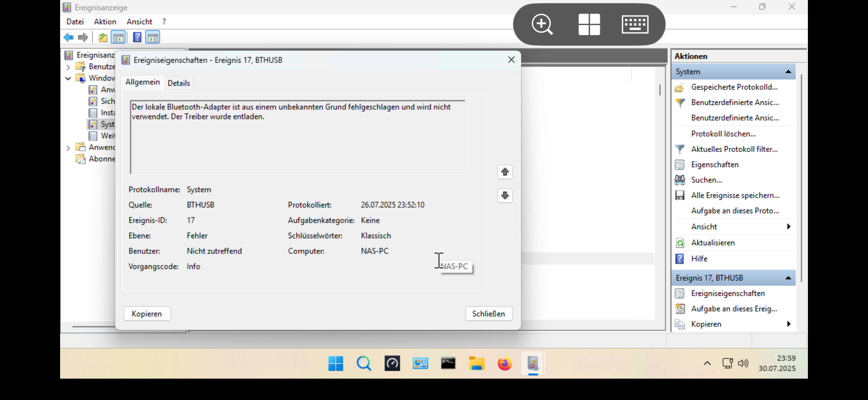Open Firefox from the taskbar
The width and height of the screenshot is (868, 400).
tap(505, 363)
